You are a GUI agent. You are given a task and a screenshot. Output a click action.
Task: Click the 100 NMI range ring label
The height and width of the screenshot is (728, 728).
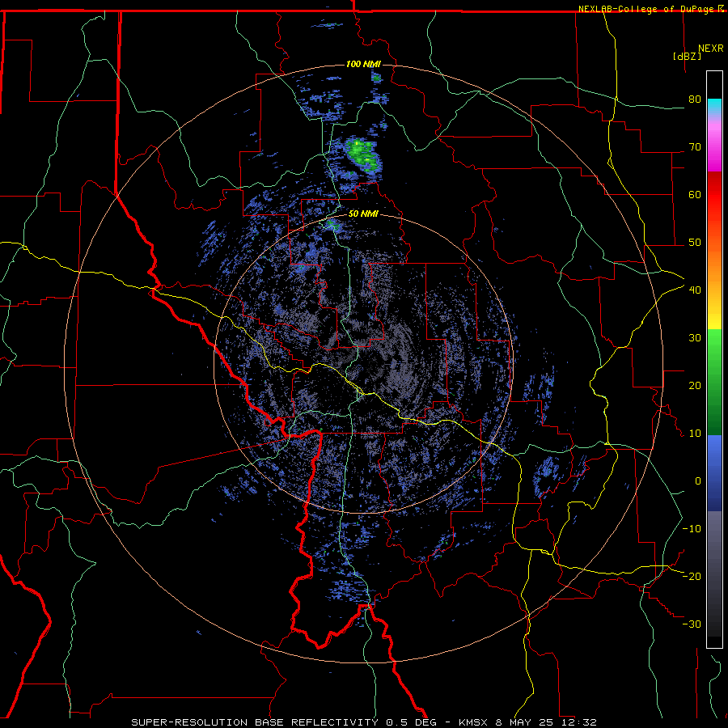coord(363,64)
